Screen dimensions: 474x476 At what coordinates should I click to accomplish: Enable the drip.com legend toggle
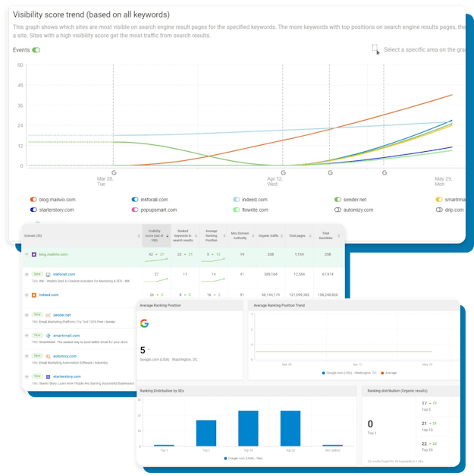point(439,209)
